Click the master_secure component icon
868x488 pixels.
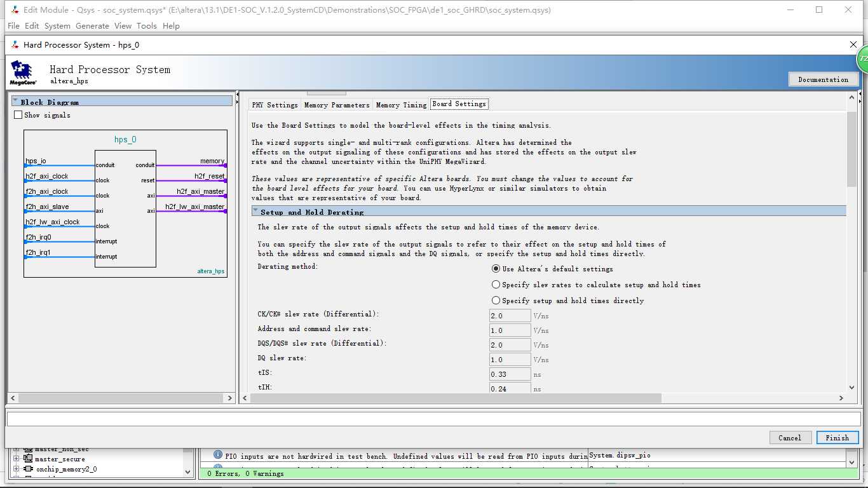[28, 459]
